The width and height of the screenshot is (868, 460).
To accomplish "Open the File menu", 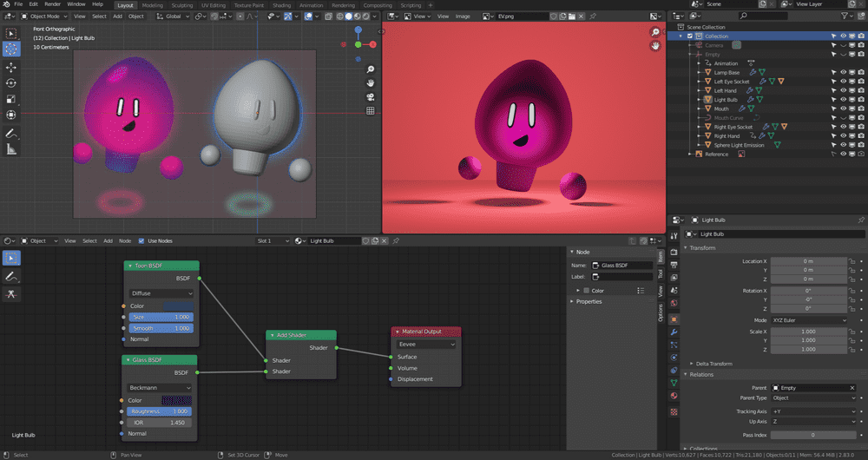I will (x=18, y=4).
